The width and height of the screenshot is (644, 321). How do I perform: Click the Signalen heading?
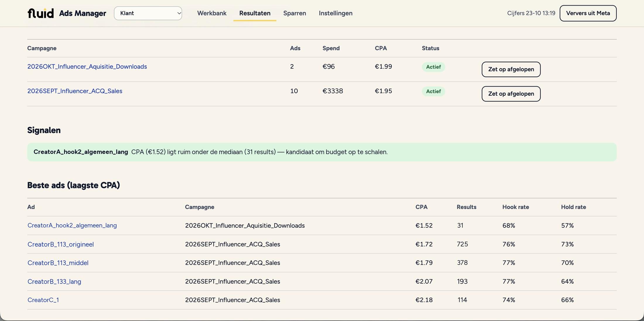[x=44, y=130]
